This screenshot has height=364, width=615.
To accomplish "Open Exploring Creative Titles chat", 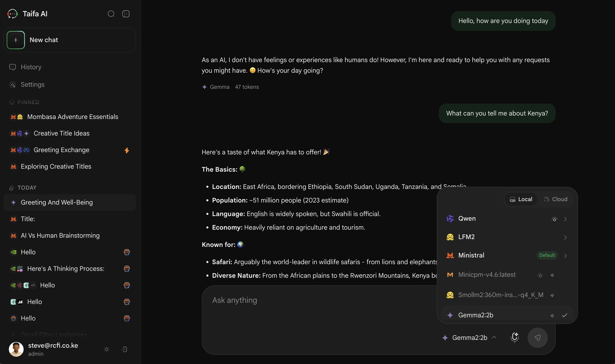I will (70, 167).
